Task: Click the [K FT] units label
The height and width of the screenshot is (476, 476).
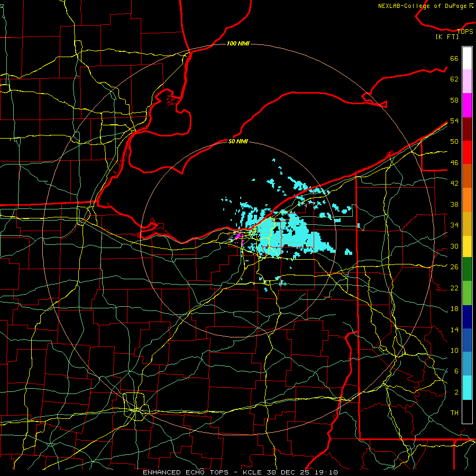Action: point(447,36)
